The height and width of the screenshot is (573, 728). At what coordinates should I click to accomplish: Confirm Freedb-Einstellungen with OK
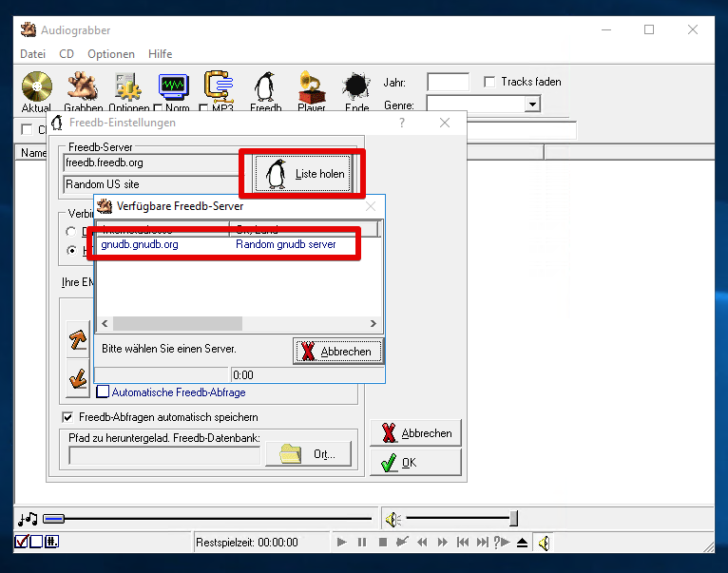[416, 462]
